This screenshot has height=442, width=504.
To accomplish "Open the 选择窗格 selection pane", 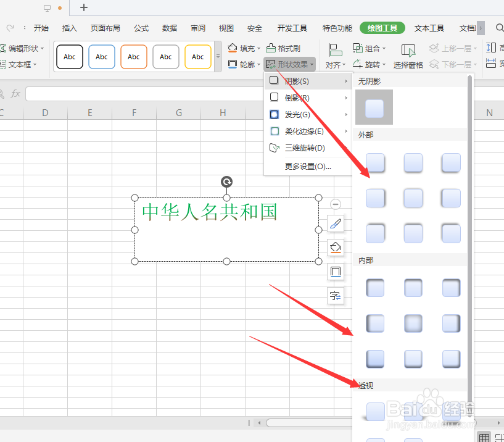I will 408,56.
